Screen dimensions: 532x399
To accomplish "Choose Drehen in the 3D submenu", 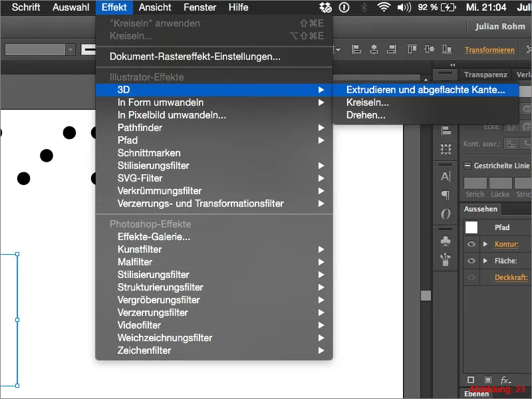I will point(426,115).
